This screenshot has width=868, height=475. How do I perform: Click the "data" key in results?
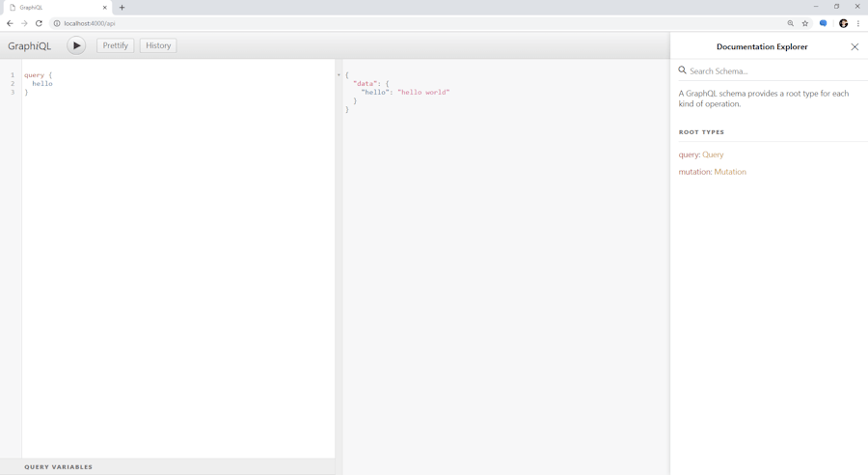[x=365, y=84]
